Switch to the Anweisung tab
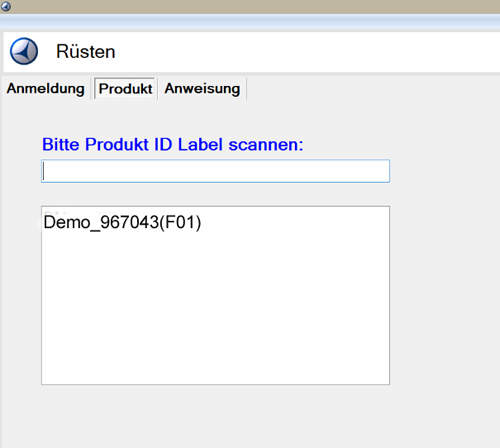This screenshot has height=448, width=500. [x=202, y=89]
